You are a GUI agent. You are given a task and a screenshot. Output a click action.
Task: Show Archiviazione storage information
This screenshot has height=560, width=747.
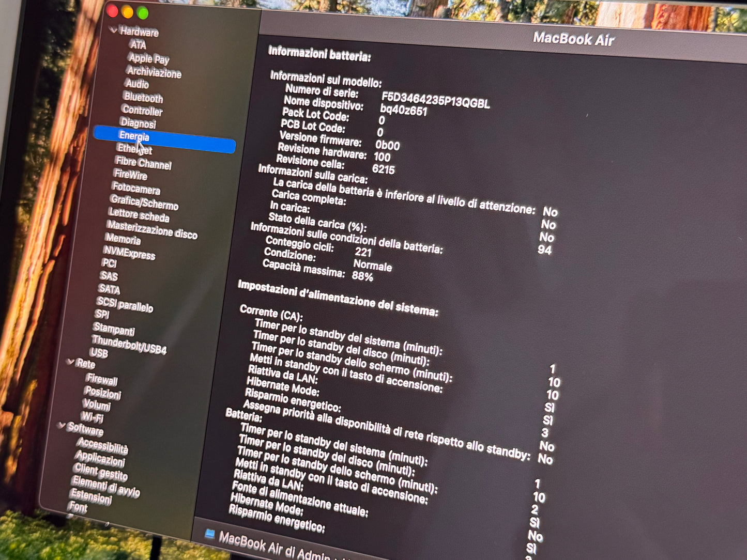click(x=154, y=72)
